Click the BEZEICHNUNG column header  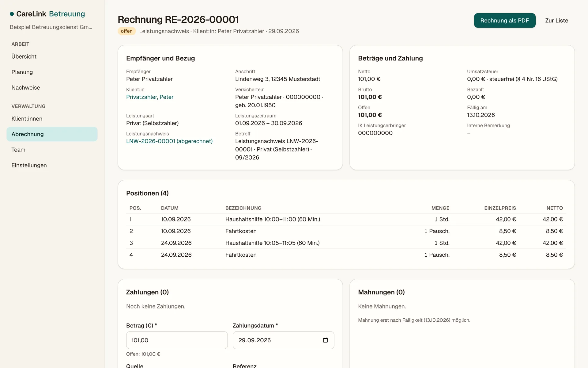click(243, 208)
